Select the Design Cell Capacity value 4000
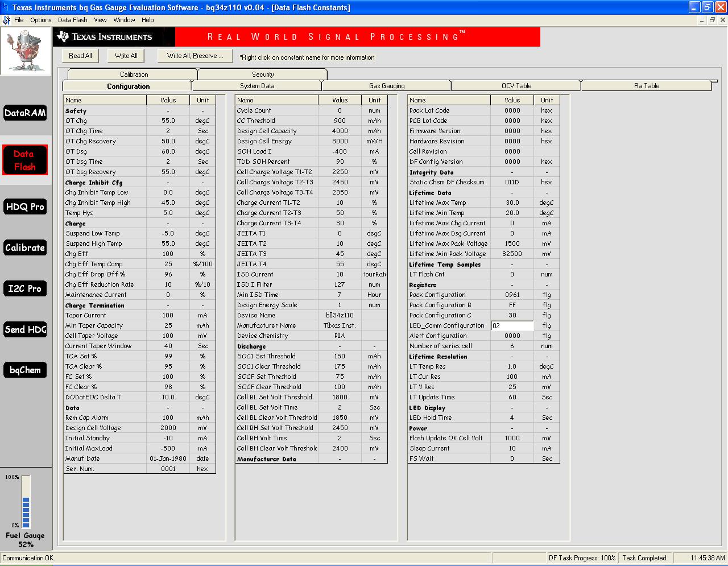728x566 pixels. click(x=340, y=131)
